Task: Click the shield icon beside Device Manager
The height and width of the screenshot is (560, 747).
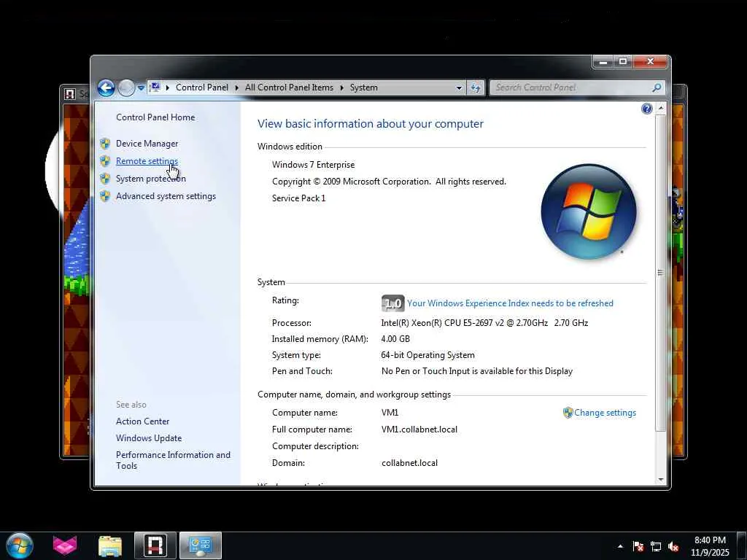Action: (x=105, y=144)
